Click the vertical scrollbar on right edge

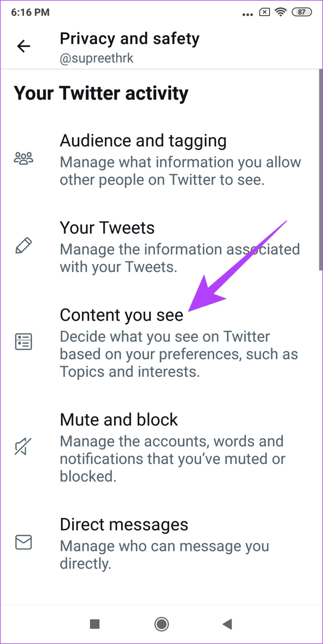(320, 169)
